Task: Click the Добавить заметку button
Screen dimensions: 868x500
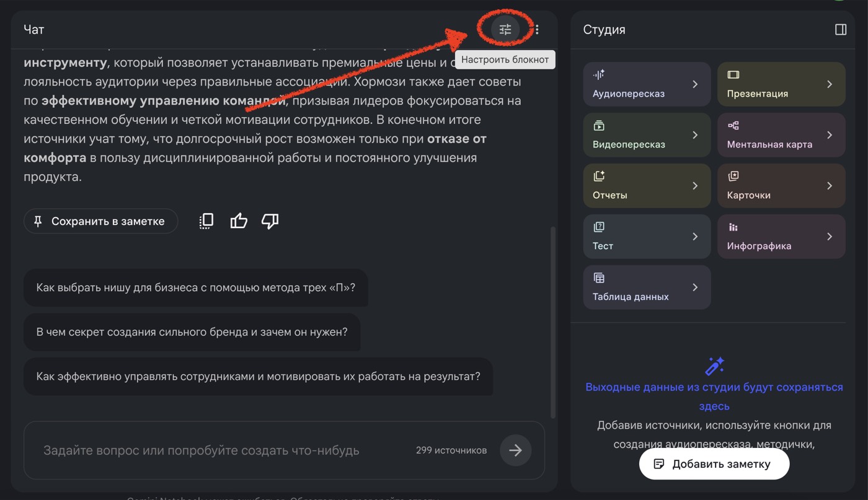Action: [714, 464]
